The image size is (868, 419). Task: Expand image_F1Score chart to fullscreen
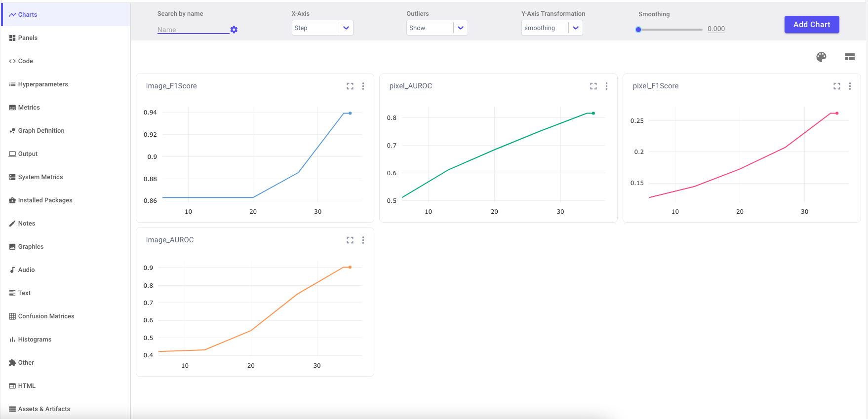(x=350, y=86)
